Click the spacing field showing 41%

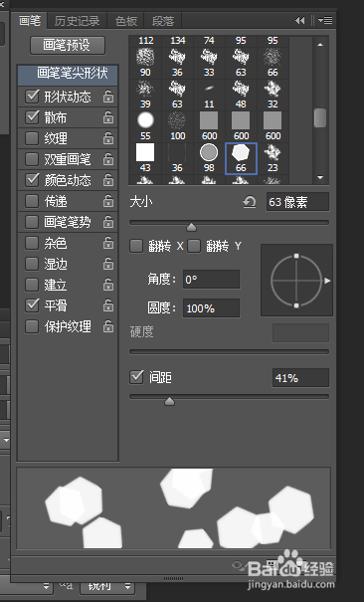pos(300,378)
